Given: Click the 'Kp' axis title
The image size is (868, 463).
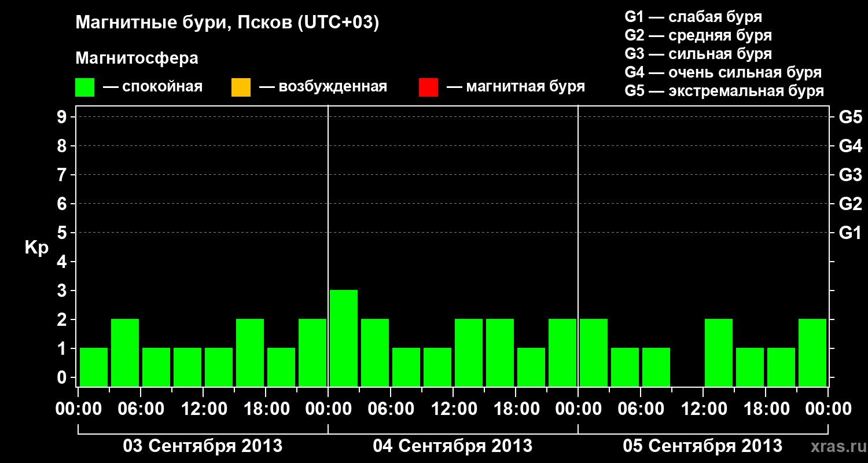Looking at the screenshot, I should [x=36, y=247].
